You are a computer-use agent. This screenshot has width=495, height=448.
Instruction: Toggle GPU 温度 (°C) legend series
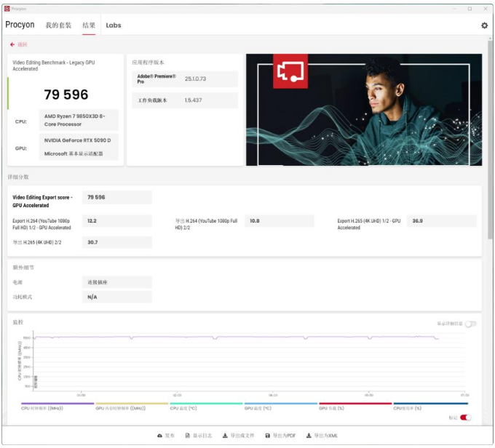(258, 408)
